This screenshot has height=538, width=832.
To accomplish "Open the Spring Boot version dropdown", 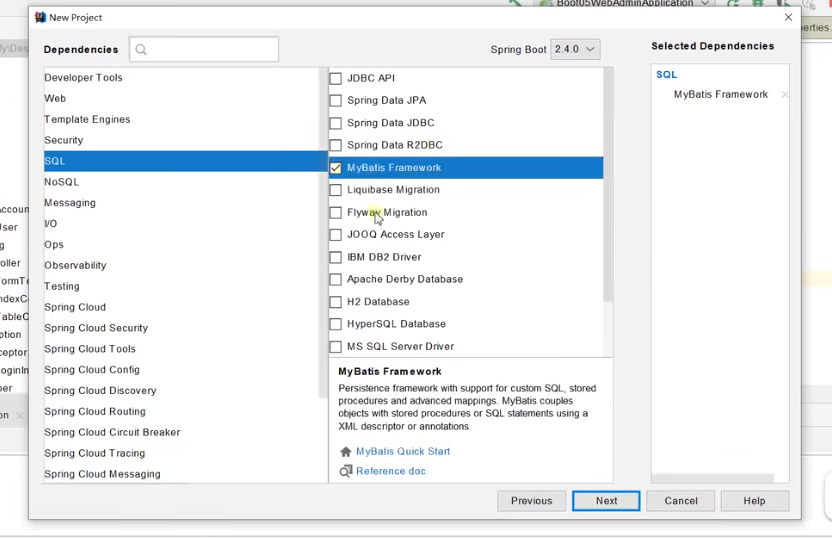I will click(575, 49).
